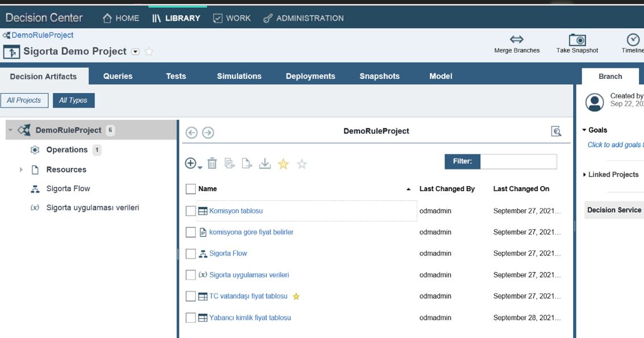The width and height of the screenshot is (644, 338).
Task: Go to the HOME menu
Action: [121, 18]
